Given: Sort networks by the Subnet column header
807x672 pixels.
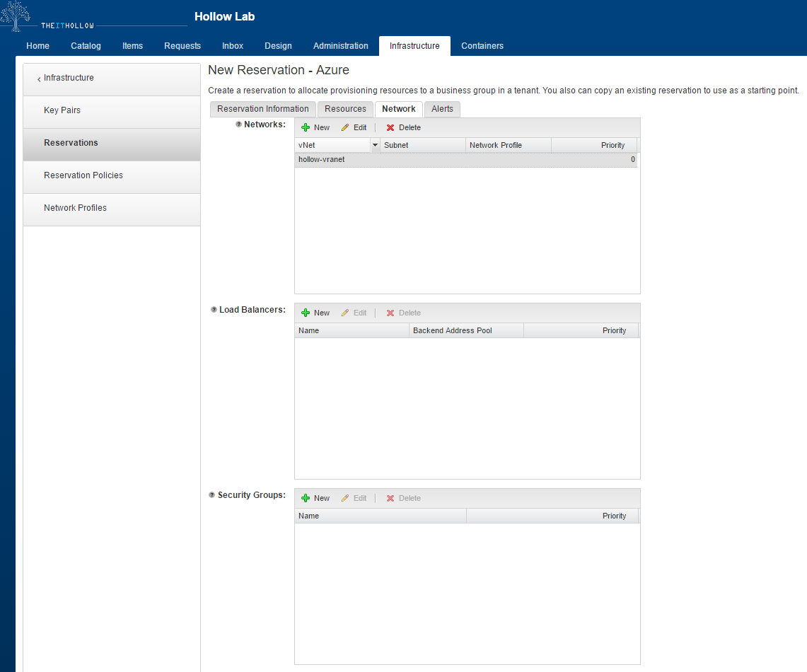Looking at the screenshot, I should [x=423, y=145].
